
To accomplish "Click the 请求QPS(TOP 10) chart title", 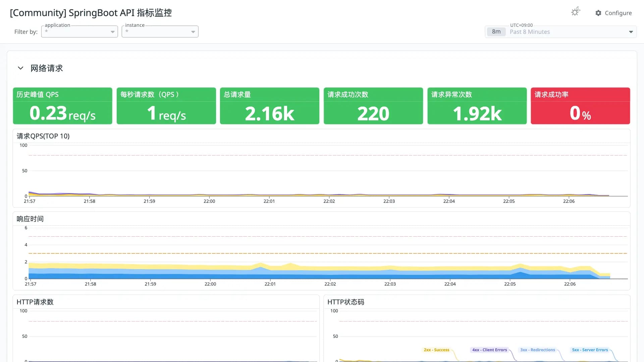I will pyautogui.click(x=43, y=136).
